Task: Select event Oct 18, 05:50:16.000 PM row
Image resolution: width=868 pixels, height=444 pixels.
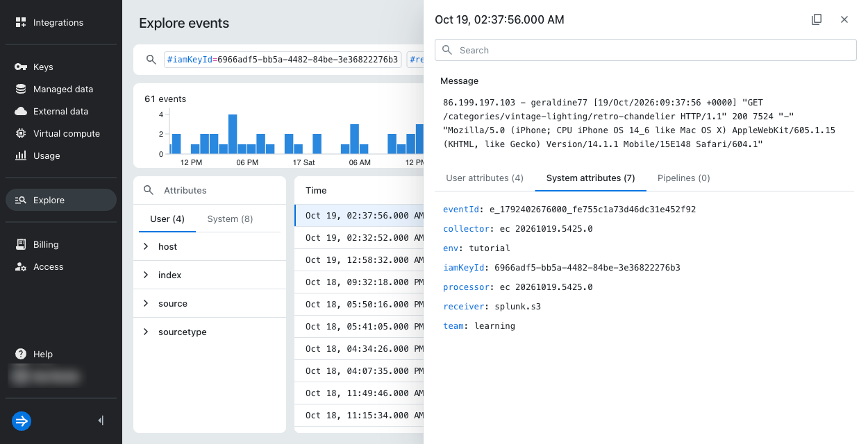Action: pos(359,305)
